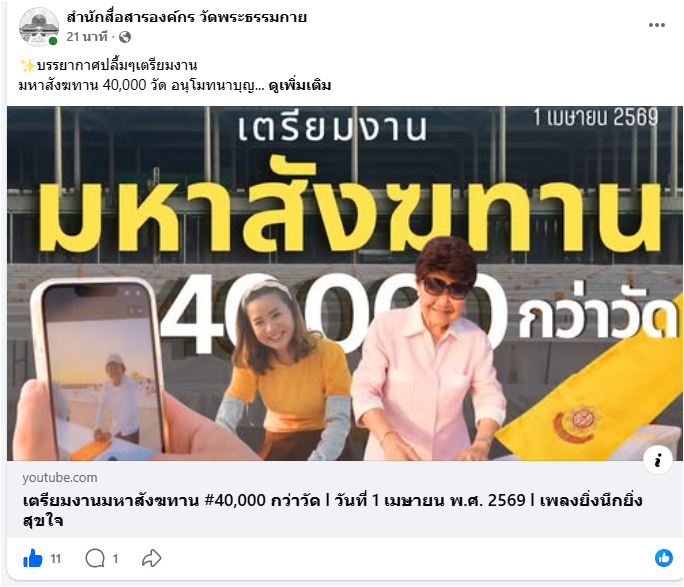This screenshot has height=587, width=684.
Task: Click the post caption text บรรยากาศปลื้มๆเตรียมงาน
Action: (117, 65)
